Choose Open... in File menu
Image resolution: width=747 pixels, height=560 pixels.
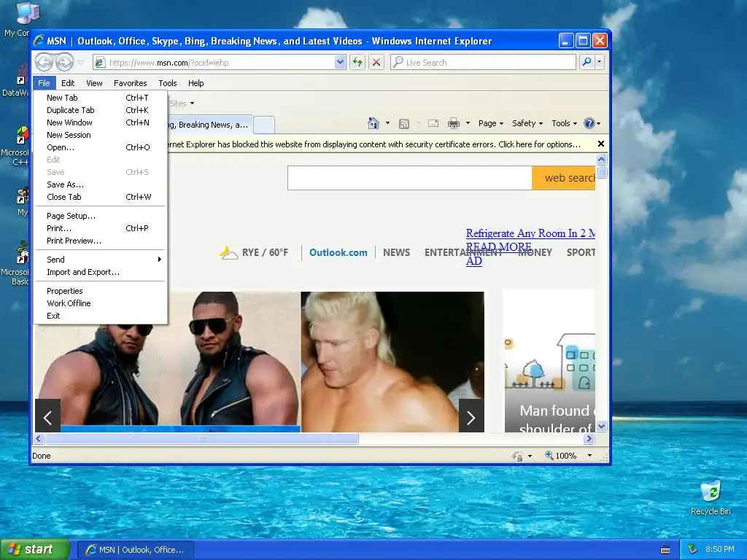click(100, 147)
